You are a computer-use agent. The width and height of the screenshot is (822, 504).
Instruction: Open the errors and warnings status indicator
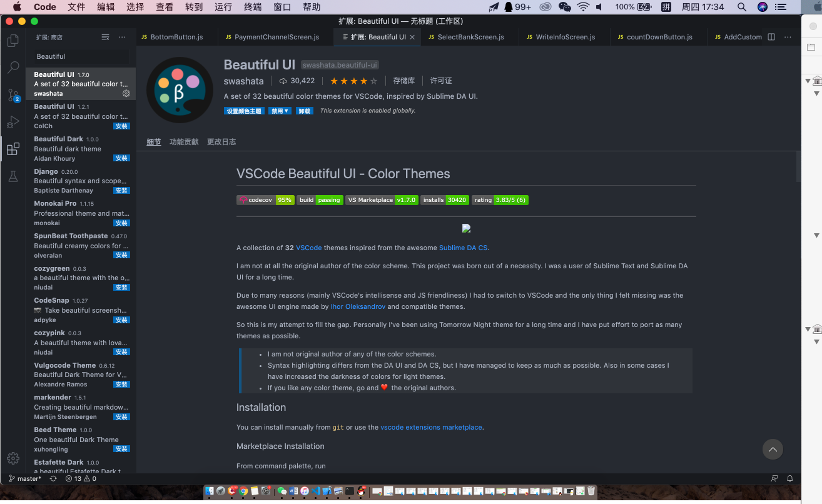pyautogui.click(x=80, y=478)
